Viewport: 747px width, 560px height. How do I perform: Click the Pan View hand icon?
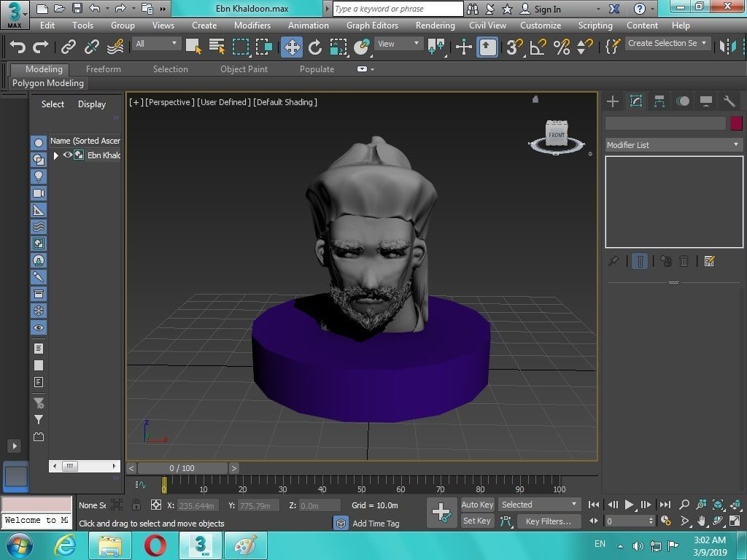[701, 521]
